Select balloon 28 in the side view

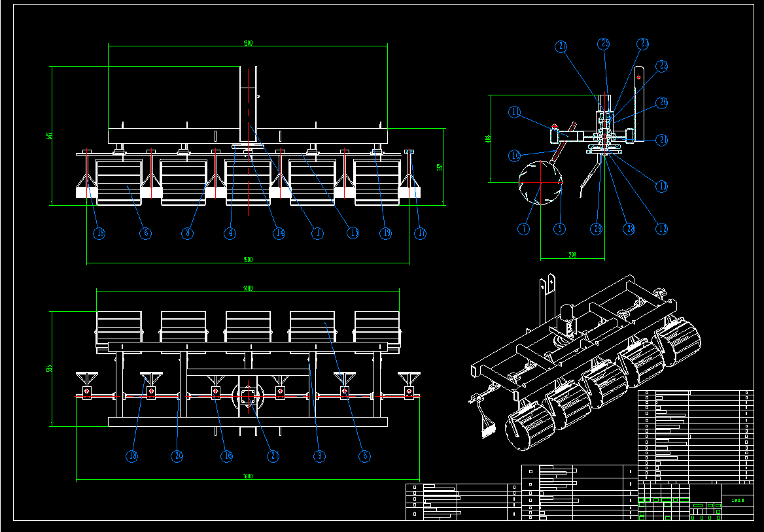point(629,229)
